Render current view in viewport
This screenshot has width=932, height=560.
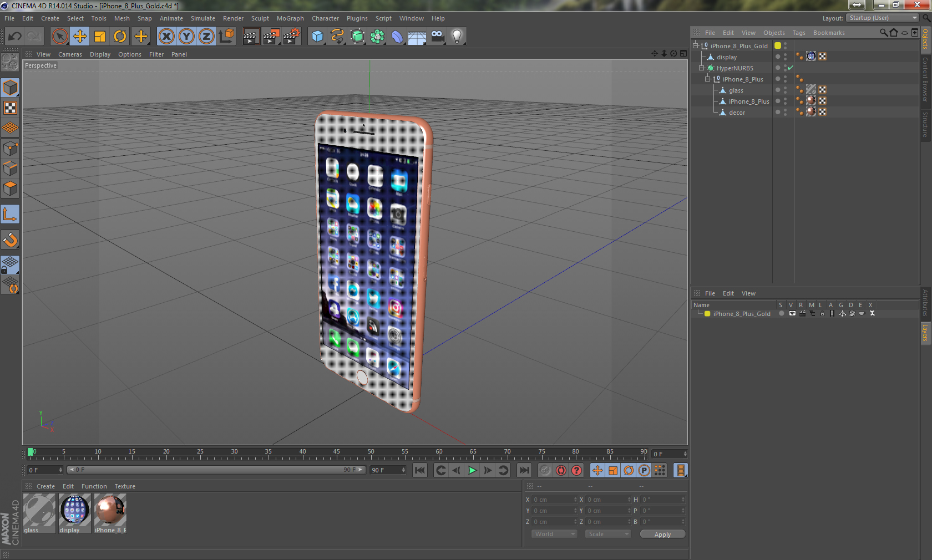[251, 37]
